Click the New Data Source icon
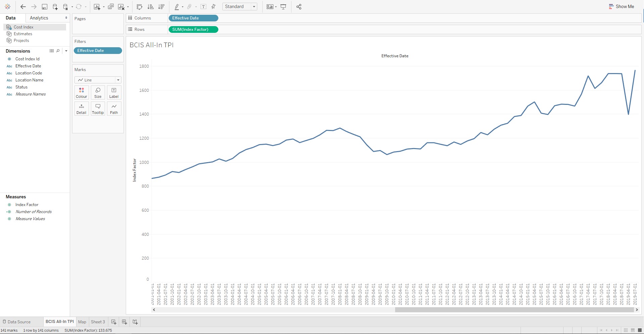Viewport: 644px width, 334px height. (x=55, y=7)
